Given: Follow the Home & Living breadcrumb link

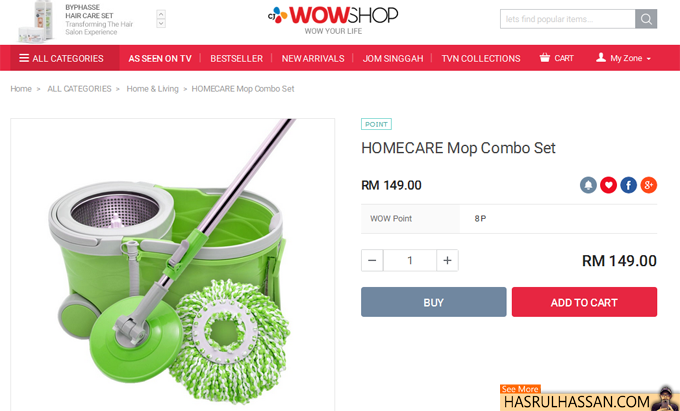Looking at the screenshot, I should tap(152, 89).
